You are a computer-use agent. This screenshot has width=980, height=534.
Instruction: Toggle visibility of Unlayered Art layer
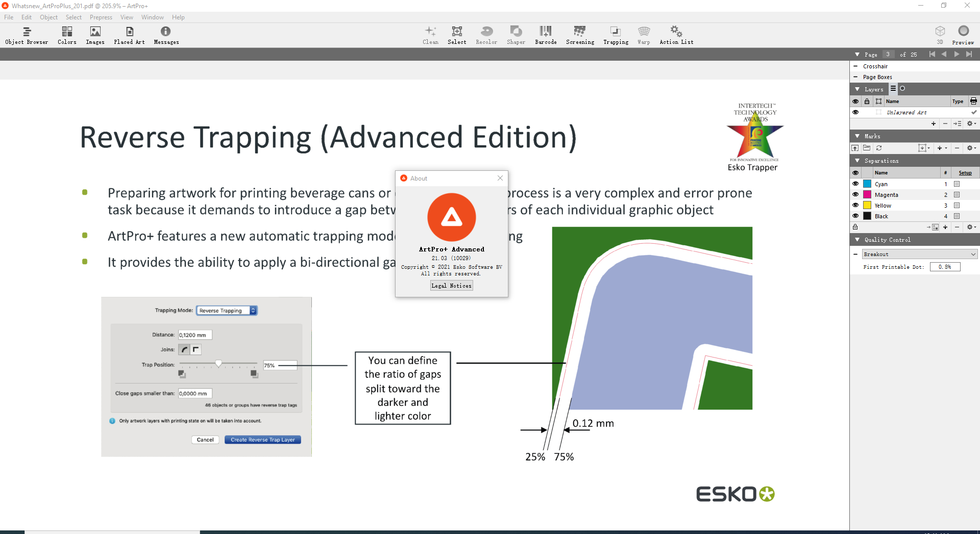tap(855, 112)
